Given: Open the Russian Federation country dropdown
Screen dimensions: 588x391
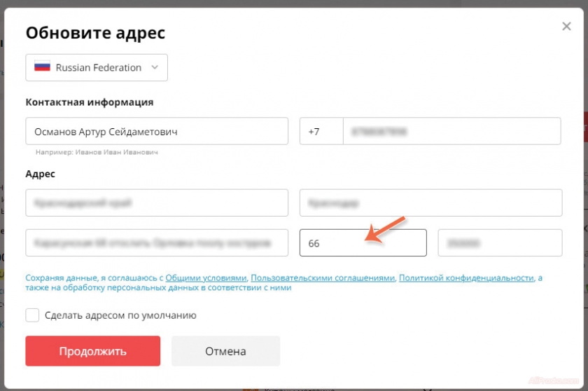Looking at the screenshot, I should coord(97,67).
